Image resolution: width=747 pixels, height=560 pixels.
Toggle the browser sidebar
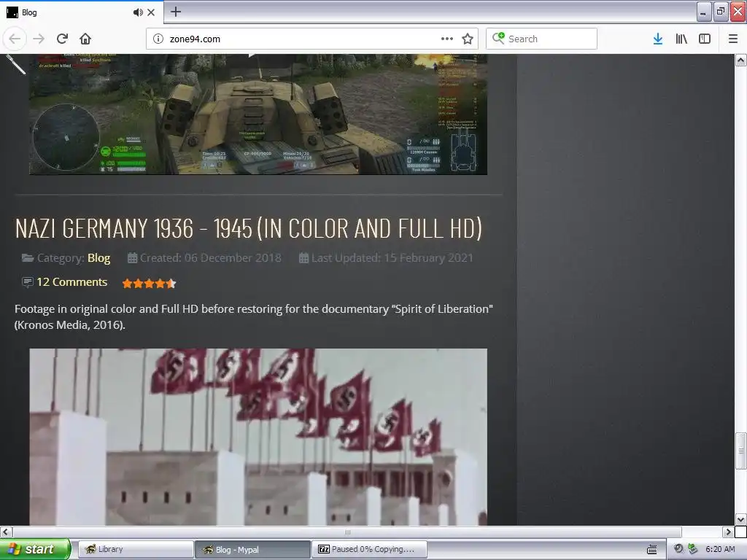705,39
